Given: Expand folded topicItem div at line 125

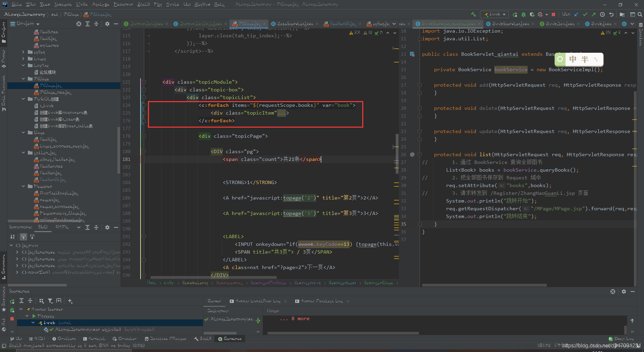Looking at the screenshot, I should (x=144, y=113).
